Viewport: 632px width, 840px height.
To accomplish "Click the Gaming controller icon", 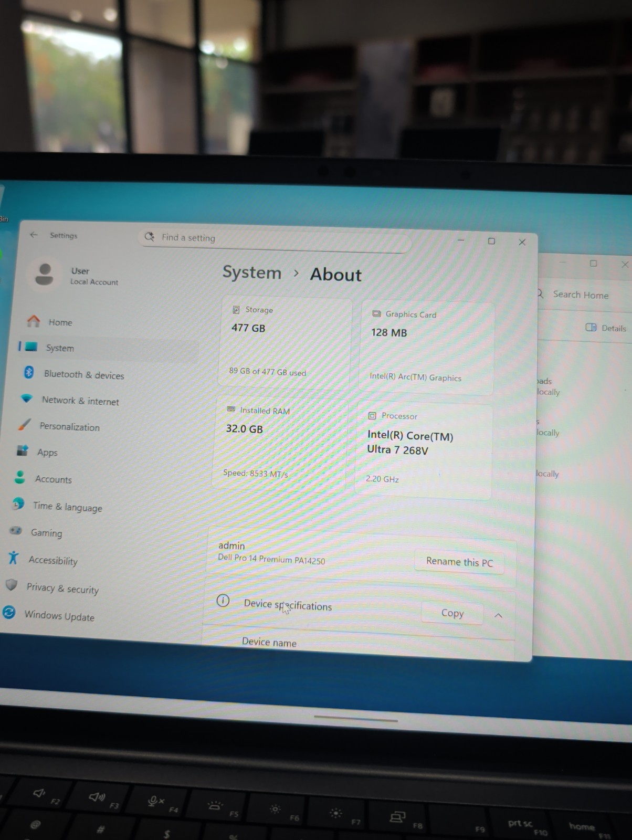I will pos(16,531).
